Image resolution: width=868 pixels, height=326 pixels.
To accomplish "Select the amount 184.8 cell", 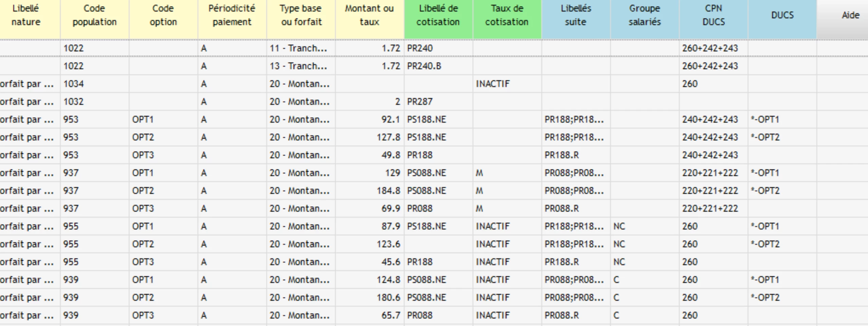I will click(369, 191).
